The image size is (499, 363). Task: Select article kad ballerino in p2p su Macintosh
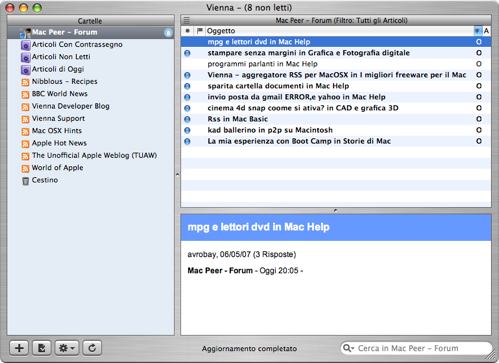(336, 130)
